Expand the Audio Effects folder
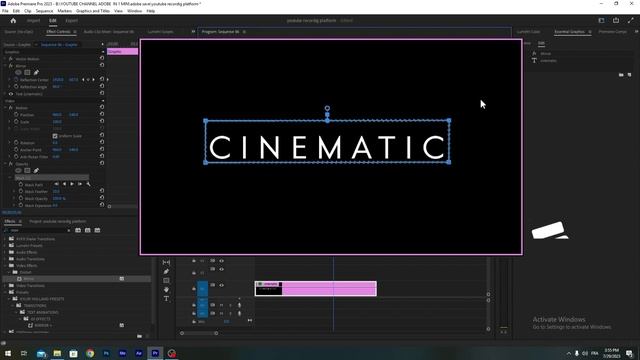The image size is (640, 360). (x=5, y=252)
